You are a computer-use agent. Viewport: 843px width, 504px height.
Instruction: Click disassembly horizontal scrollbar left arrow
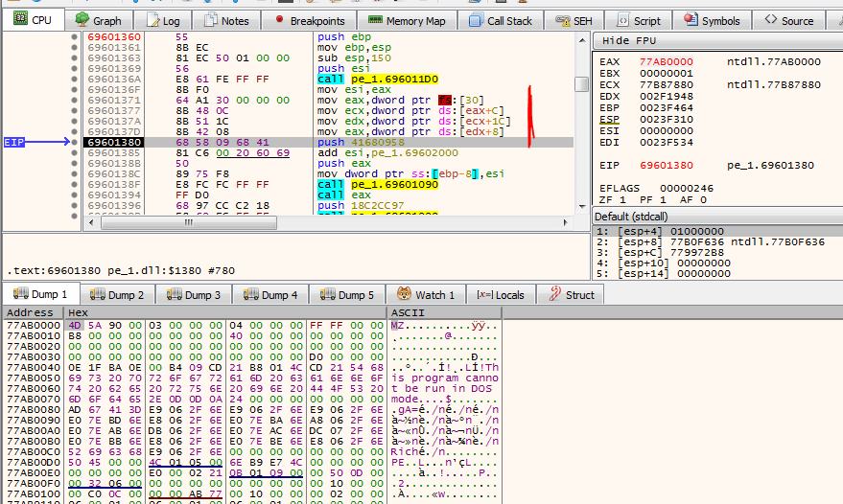point(91,222)
